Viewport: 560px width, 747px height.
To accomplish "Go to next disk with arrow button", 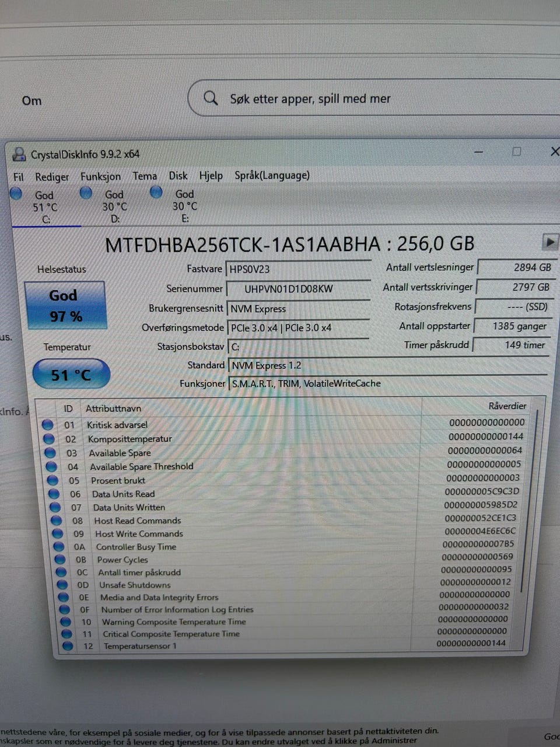I will click(x=549, y=241).
